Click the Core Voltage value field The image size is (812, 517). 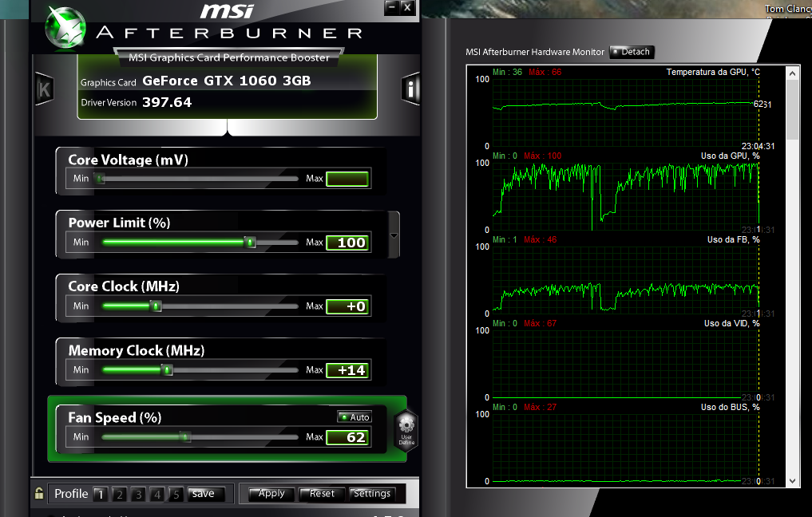click(347, 179)
